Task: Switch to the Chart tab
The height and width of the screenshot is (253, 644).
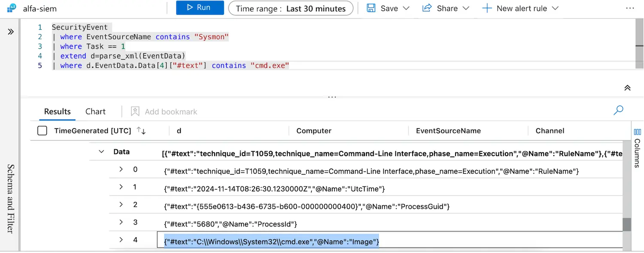Action: pyautogui.click(x=95, y=111)
